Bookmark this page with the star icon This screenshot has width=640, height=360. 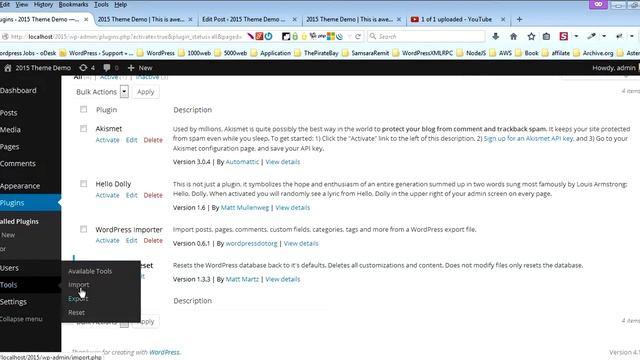click(x=531, y=36)
